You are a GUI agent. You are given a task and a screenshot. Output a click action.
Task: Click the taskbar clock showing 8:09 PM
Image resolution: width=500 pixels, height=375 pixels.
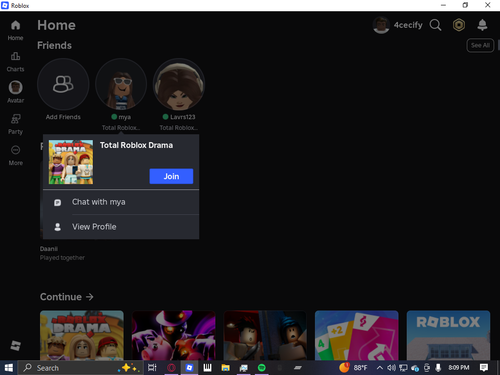pyautogui.click(x=459, y=368)
